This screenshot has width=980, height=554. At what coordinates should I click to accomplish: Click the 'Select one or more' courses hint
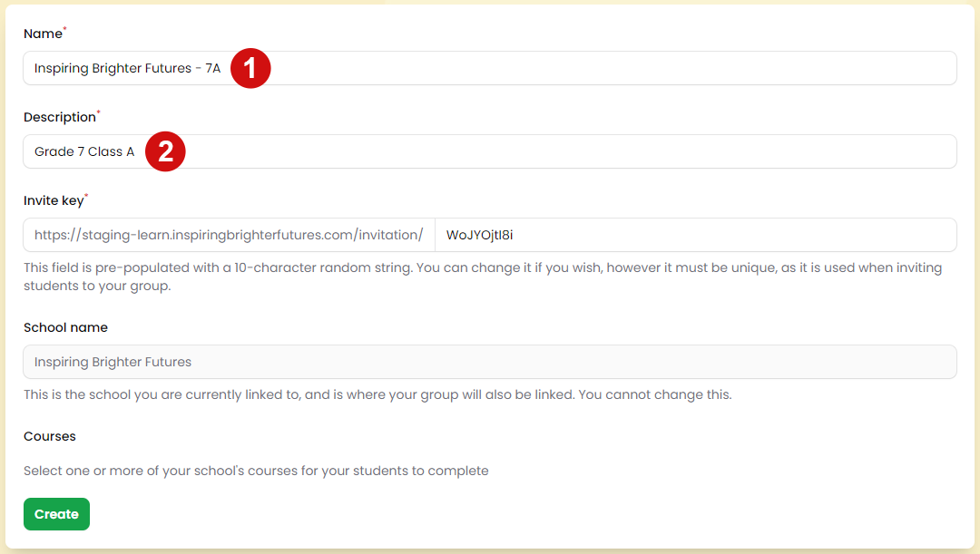(x=256, y=471)
